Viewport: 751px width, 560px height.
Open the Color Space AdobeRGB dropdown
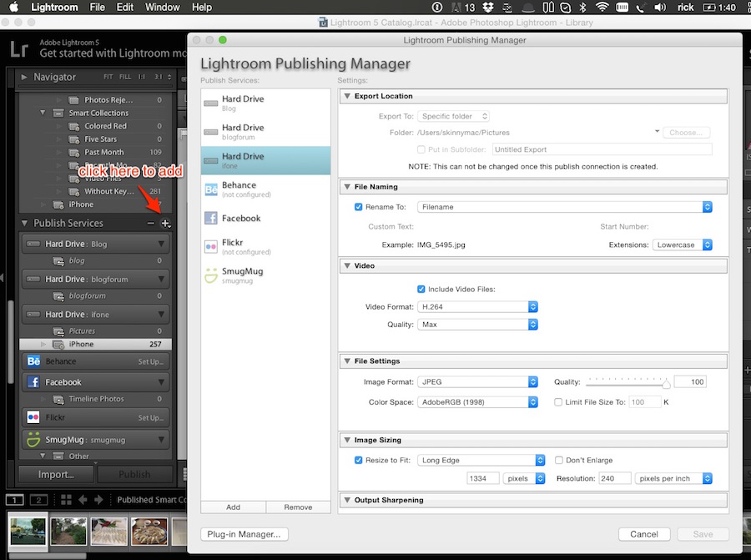pyautogui.click(x=477, y=402)
